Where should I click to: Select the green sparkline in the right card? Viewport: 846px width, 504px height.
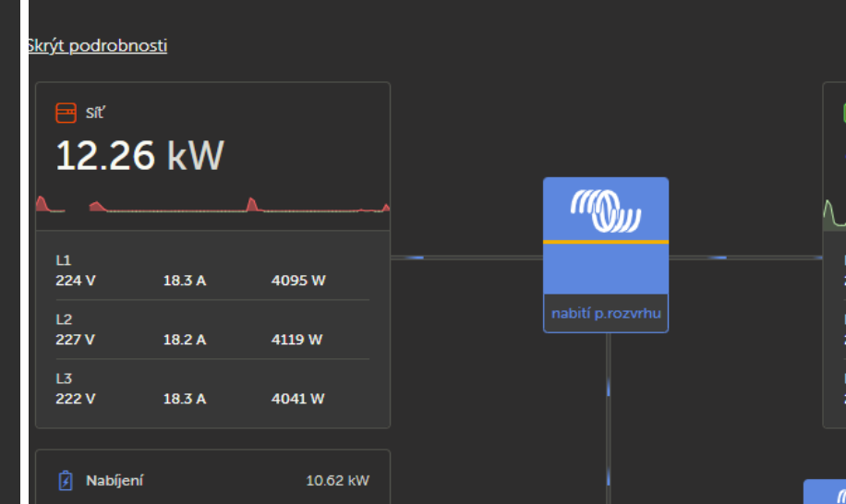(x=834, y=212)
